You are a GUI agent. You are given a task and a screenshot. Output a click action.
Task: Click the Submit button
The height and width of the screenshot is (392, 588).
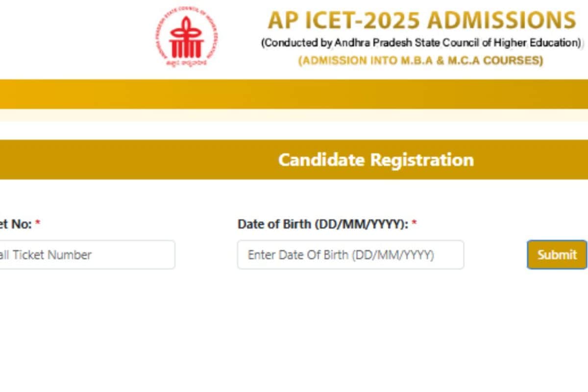(557, 254)
